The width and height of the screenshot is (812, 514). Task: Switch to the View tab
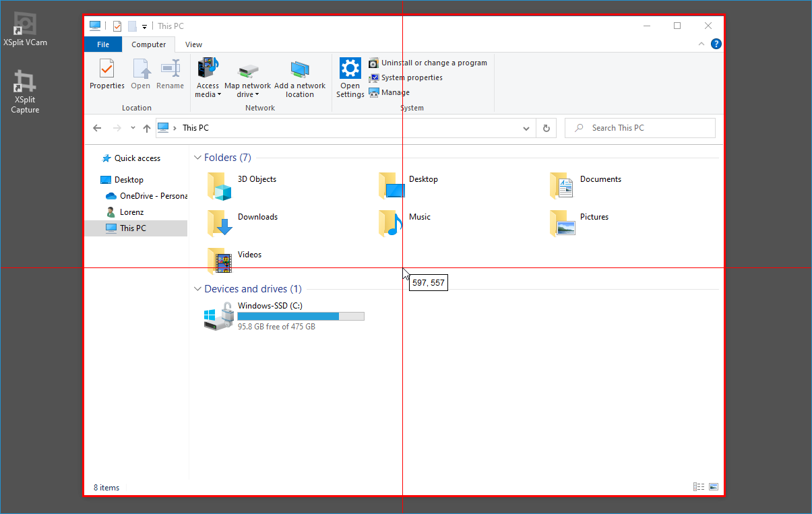pyautogui.click(x=193, y=44)
